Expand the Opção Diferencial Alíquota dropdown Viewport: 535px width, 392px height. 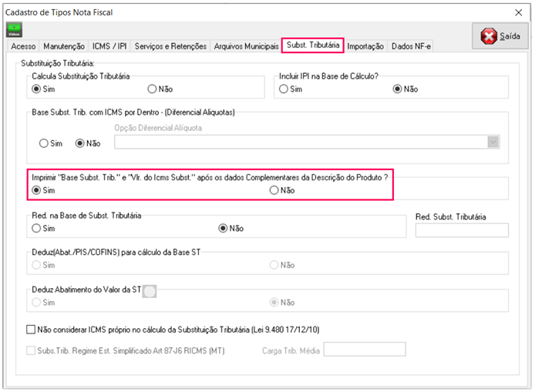pyautogui.click(x=493, y=142)
